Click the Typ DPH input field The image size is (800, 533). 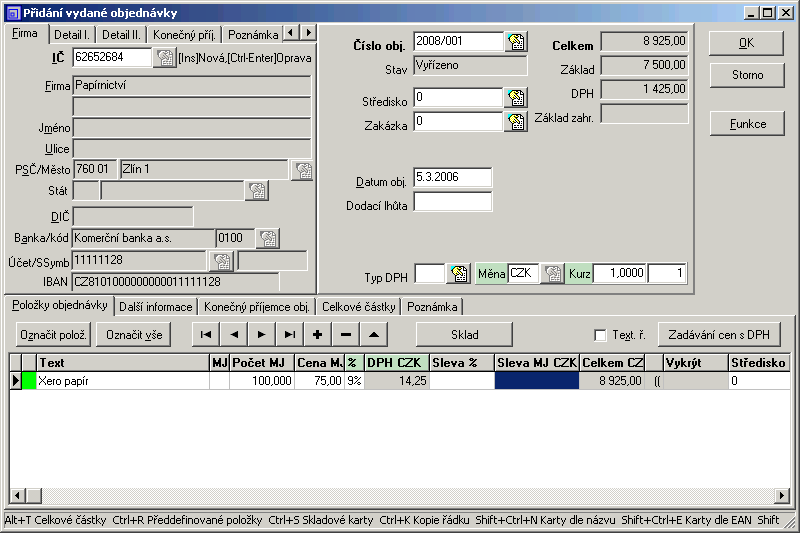[x=430, y=273]
